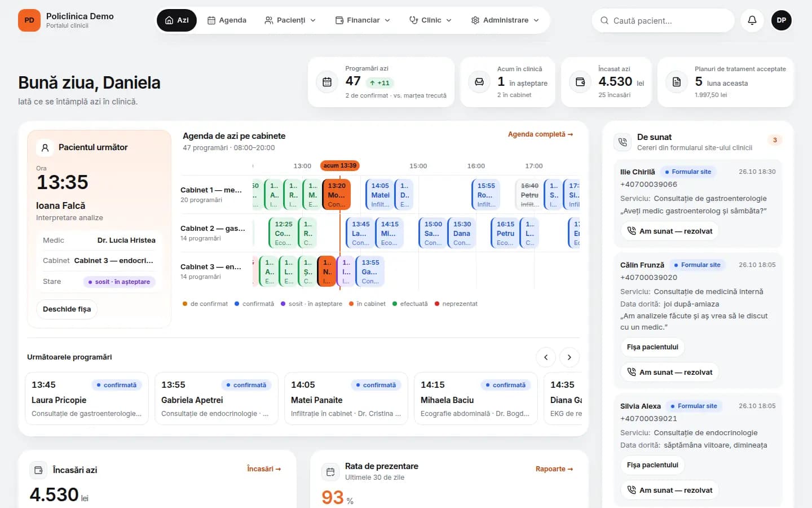Expand the Pacienți dropdown menu
This screenshot has width=812, height=508.
tap(290, 20)
